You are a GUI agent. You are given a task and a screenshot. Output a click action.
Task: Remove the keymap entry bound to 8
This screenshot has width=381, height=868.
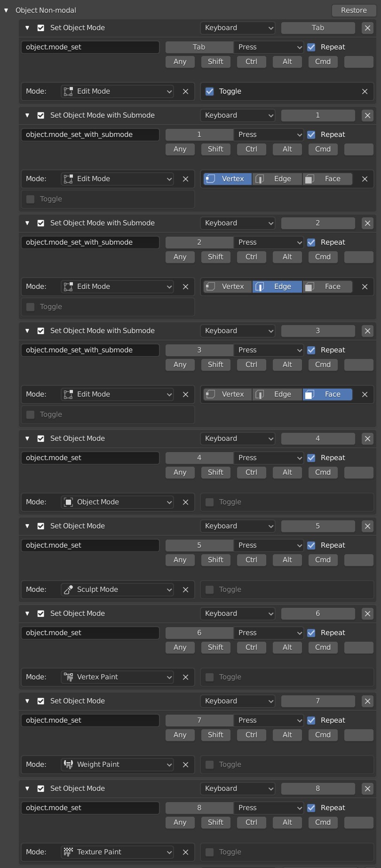pyautogui.click(x=367, y=788)
